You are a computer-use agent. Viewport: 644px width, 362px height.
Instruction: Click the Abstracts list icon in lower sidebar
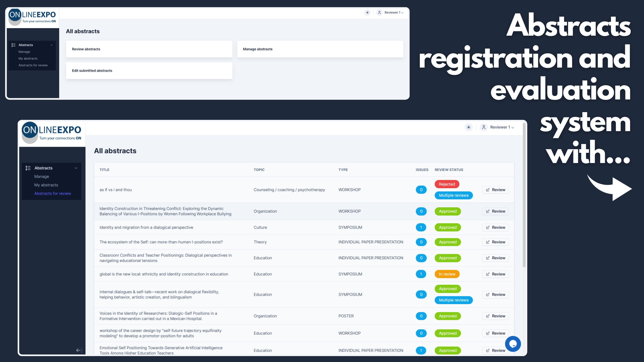click(x=28, y=168)
